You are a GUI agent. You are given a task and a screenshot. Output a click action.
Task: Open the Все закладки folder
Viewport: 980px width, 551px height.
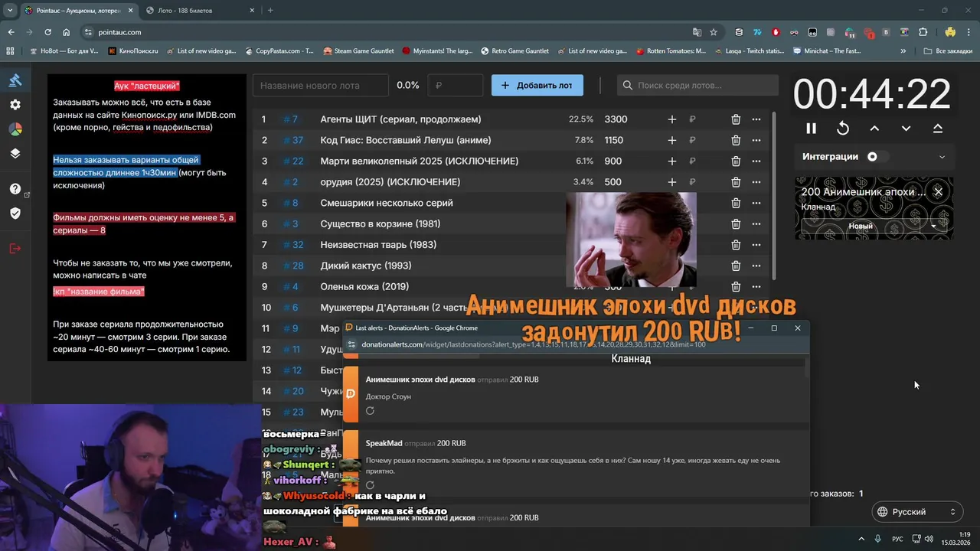(947, 51)
